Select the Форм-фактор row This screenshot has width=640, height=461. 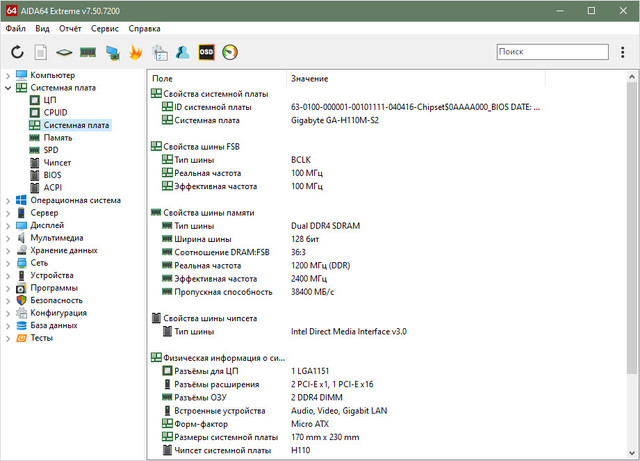click(x=245, y=424)
